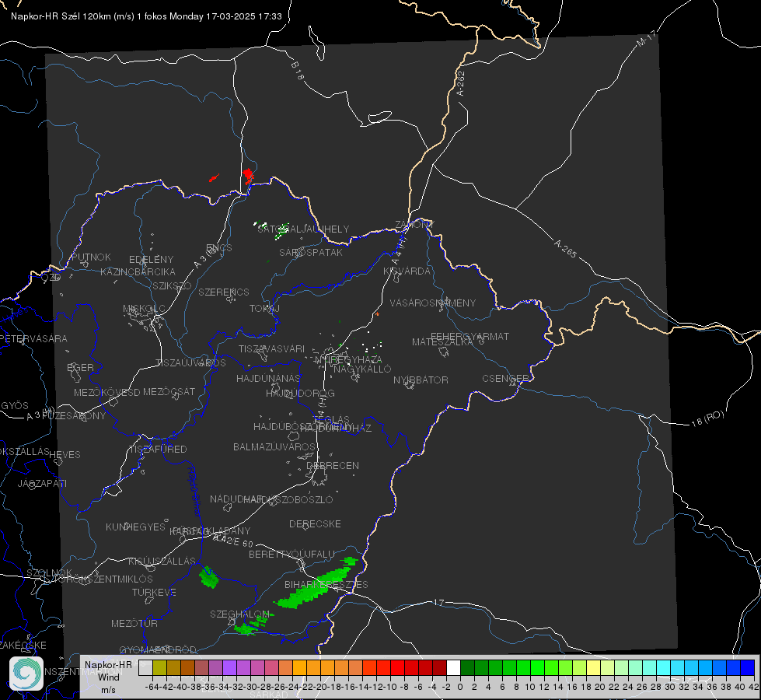Click the small red streak echo left of red blob
The image size is (761, 700).
pos(214,178)
